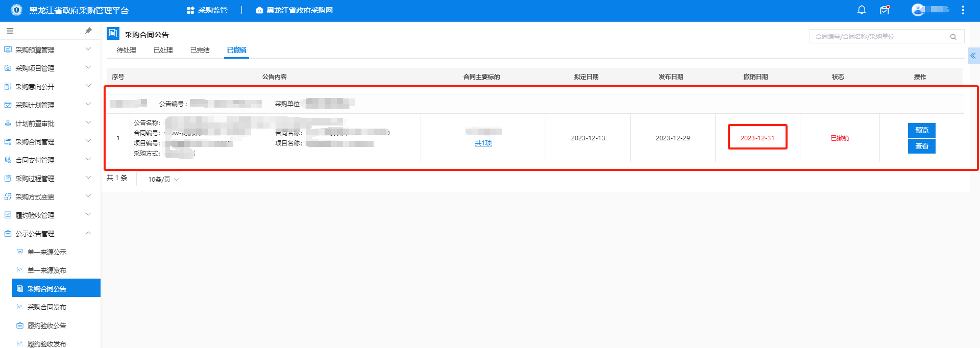Click the 撤销日期 2023-12-31 cell

(x=757, y=138)
